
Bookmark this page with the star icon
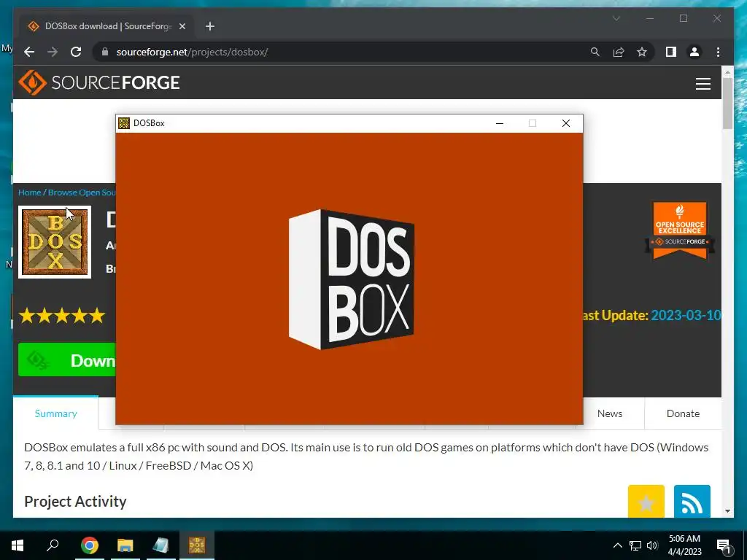coord(642,52)
